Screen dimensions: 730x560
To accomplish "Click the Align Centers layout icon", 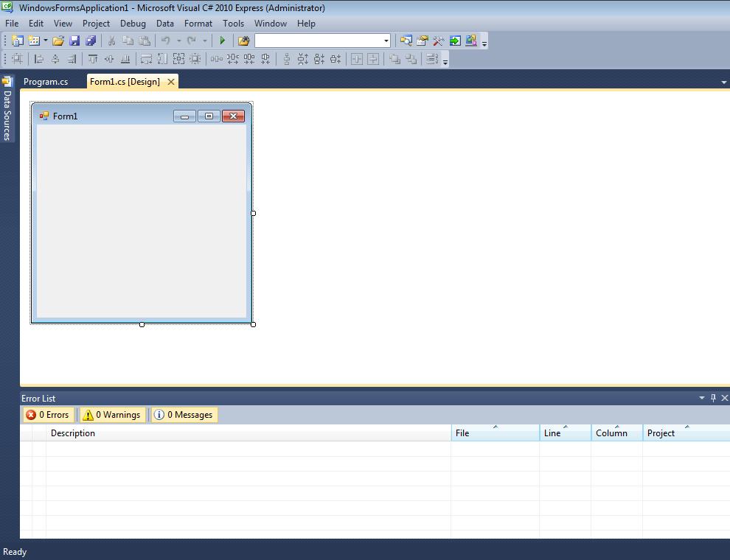I will pyautogui.click(x=55, y=59).
